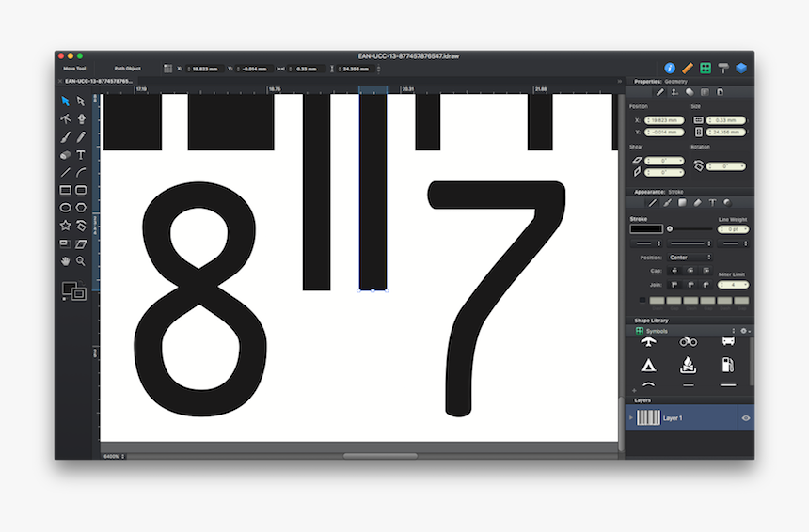This screenshot has height=532, width=809.
Task: Pick the Ellipse tool
Action: [66, 208]
